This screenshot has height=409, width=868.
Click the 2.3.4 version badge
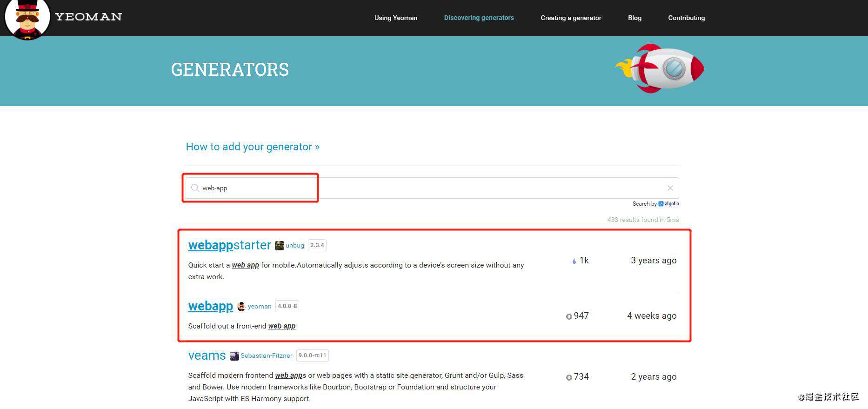[x=317, y=245]
